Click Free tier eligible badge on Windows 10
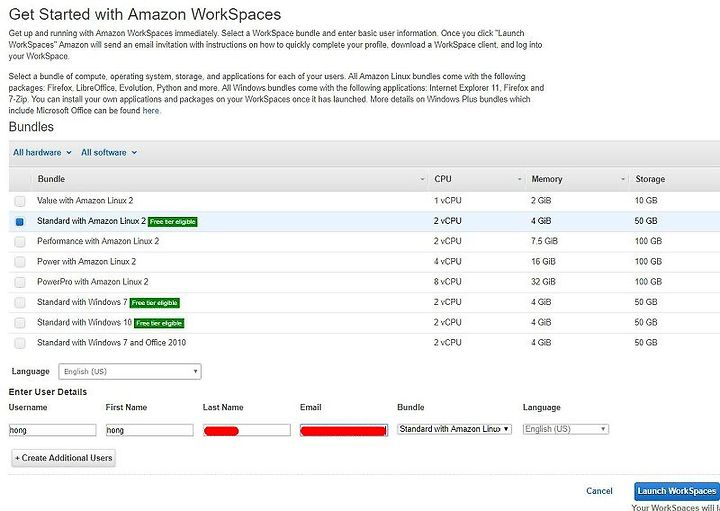This screenshot has height=511, width=720. pos(159,323)
